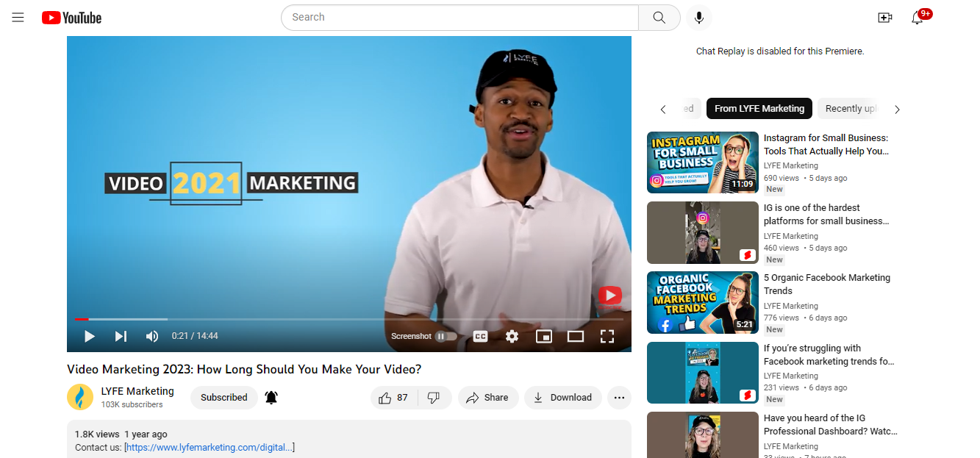Viewport: 980px width, 458px height.
Task: Enable theater mode
Action: tap(576, 336)
